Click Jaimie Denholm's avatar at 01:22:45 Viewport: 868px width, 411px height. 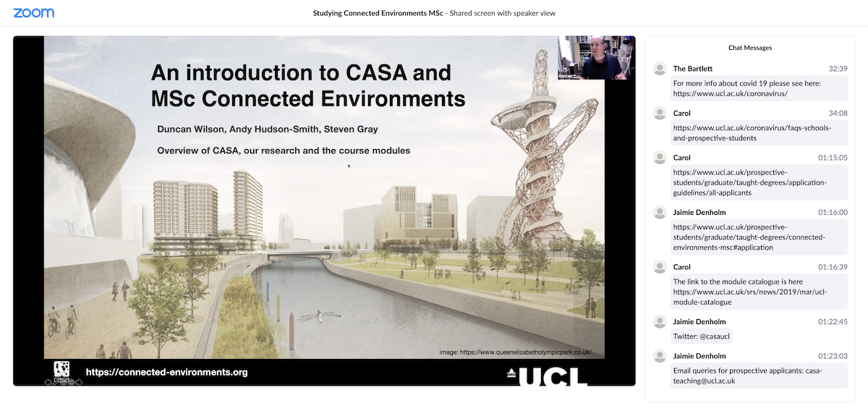[x=660, y=321]
